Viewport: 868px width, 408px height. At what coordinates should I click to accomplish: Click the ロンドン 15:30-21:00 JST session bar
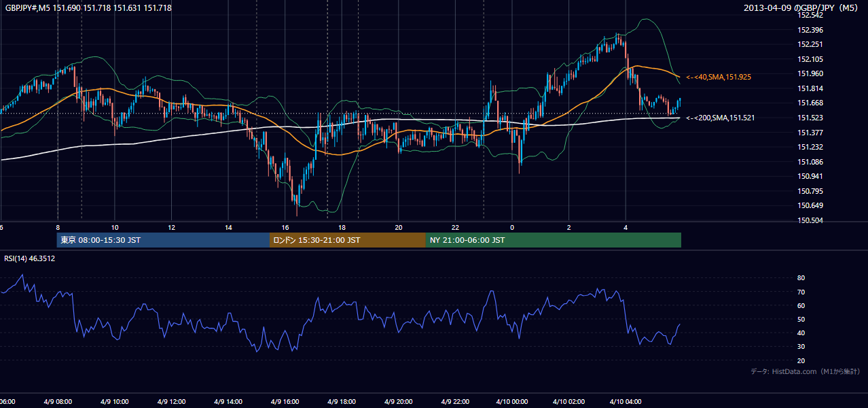pos(348,240)
